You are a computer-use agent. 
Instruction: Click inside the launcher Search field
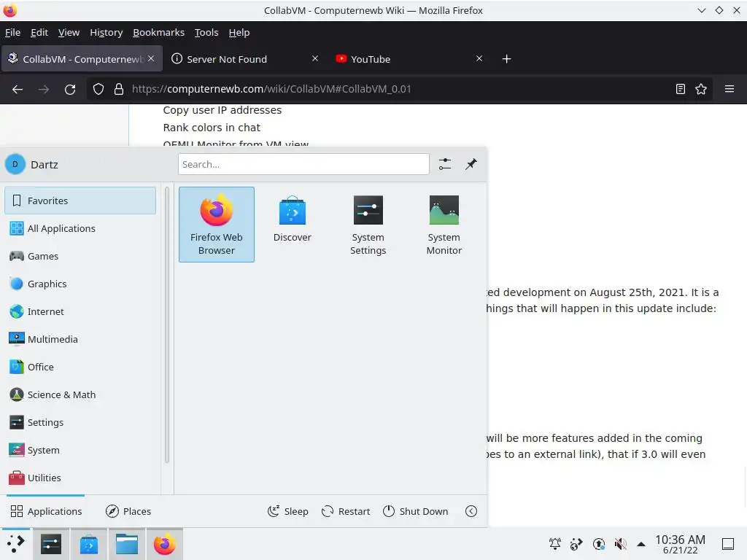[303, 164]
